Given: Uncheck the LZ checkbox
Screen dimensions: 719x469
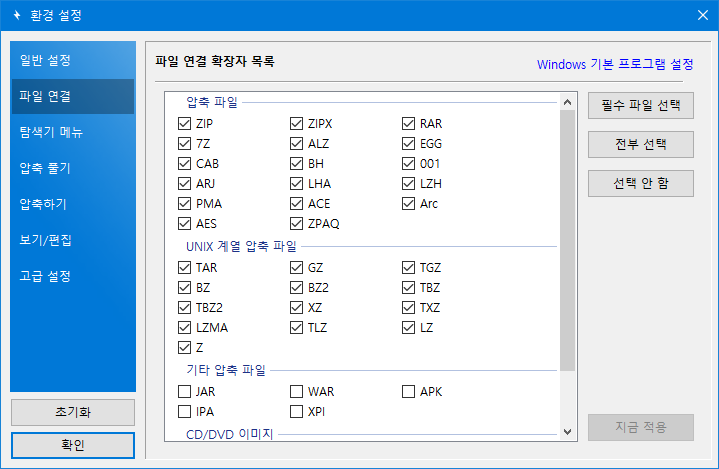Looking at the screenshot, I should click(x=408, y=327).
